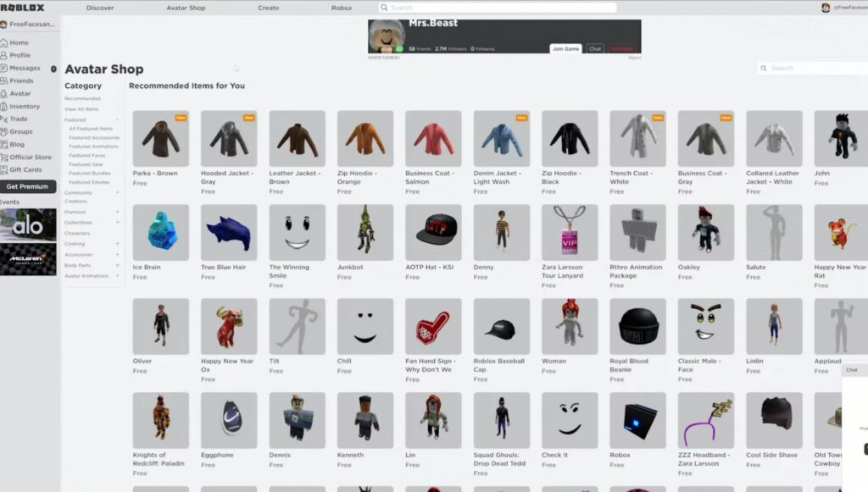
Task: Expand the Clothing category
Action: [x=117, y=244]
